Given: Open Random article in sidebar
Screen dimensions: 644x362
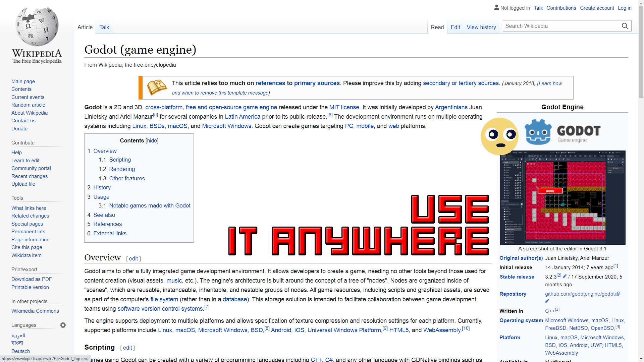Looking at the screenshot, I should click(x=28, y=105).
